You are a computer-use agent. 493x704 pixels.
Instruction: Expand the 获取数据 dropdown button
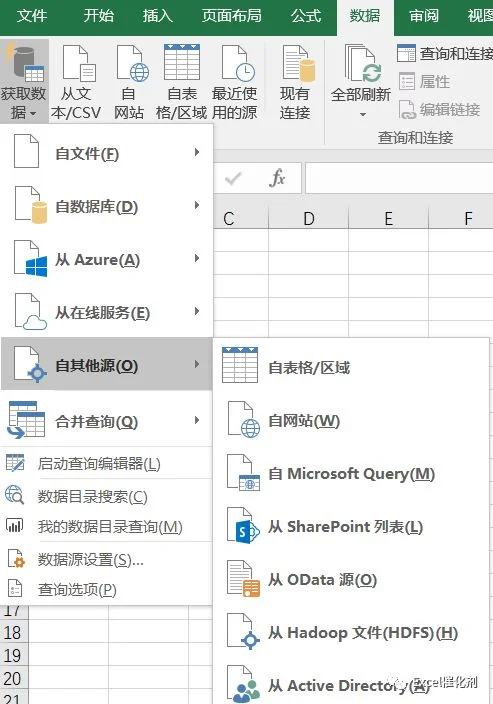click(x=24, y=81)
